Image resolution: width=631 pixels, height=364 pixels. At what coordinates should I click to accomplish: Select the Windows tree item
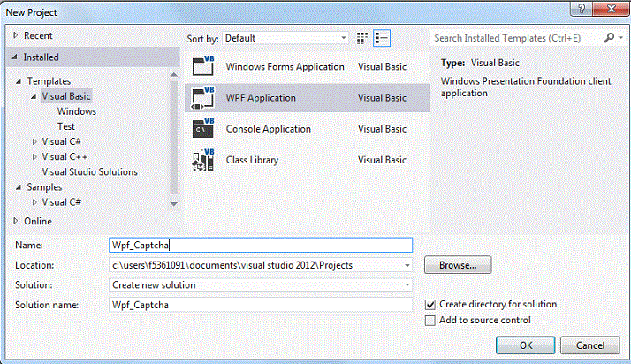[x=77, y=111]
